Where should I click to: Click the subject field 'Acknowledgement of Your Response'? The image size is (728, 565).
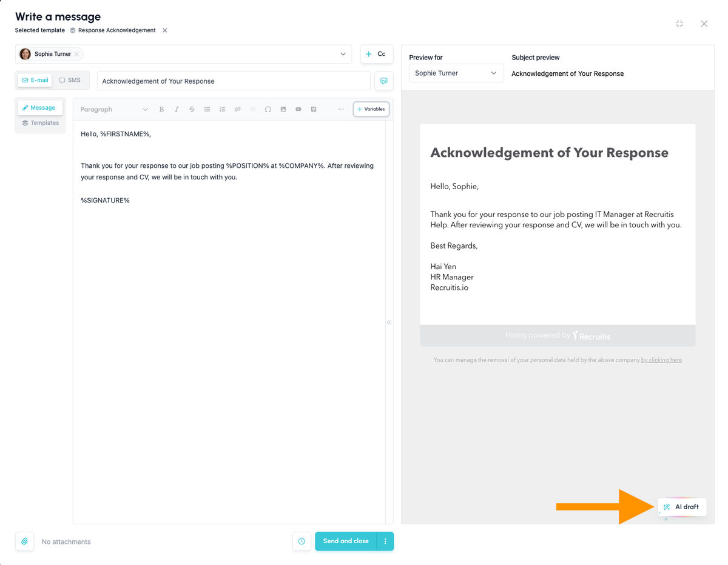coord(234,81)
